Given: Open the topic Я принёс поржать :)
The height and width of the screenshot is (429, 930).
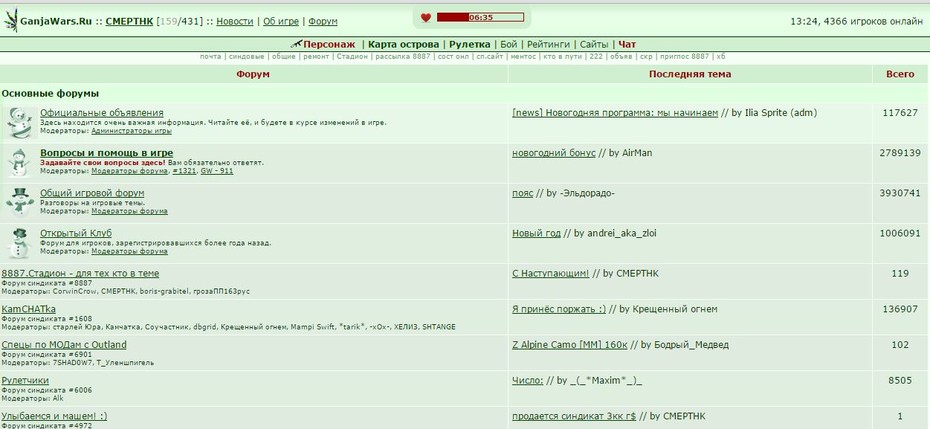Looking at the screenshot, I should pyautogui.click(x=559, y=309).
